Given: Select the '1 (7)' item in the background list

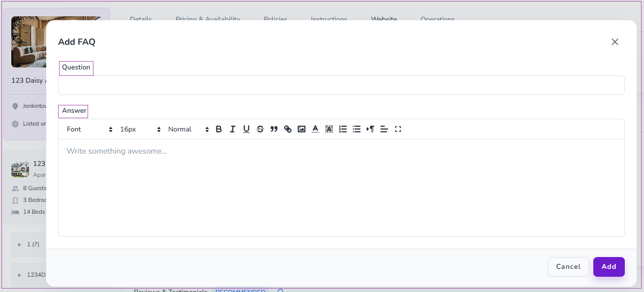Looking at the screenshot, I should [x=29, y=244].
